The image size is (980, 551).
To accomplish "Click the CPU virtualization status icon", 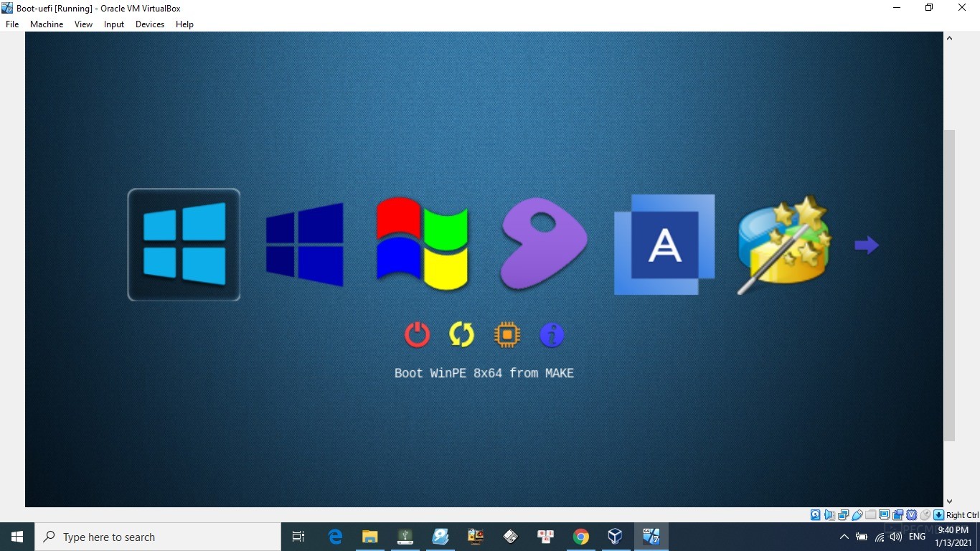I will pyautogui.click(x=911, y=515).
